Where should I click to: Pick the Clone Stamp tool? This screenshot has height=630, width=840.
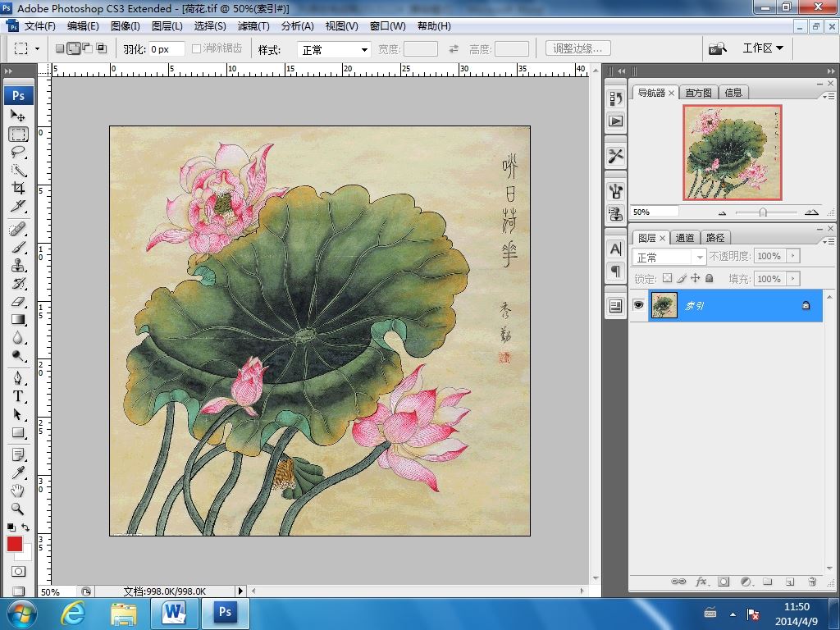coord(18,265)
